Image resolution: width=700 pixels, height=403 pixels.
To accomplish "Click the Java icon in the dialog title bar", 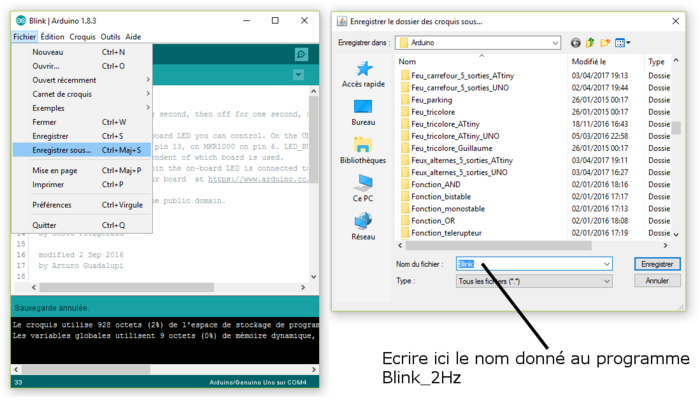I will pos(342,21).
